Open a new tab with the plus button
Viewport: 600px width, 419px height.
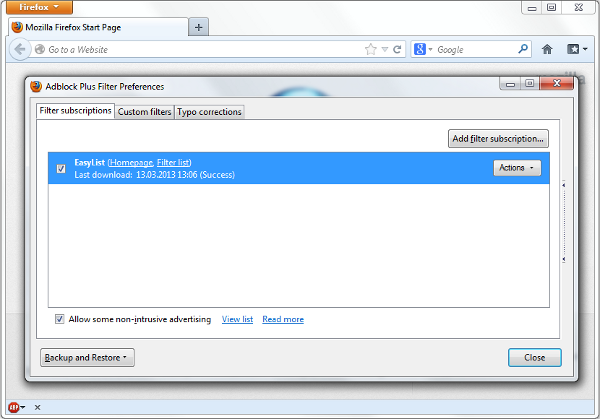pyautogui.click(x=198, y=27)
